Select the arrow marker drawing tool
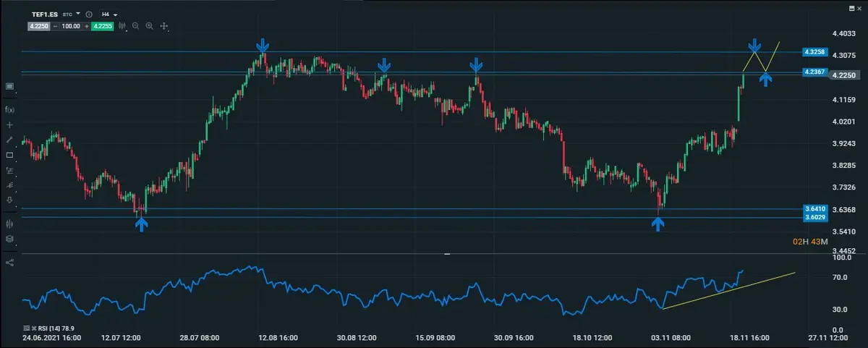 (9, 200)
